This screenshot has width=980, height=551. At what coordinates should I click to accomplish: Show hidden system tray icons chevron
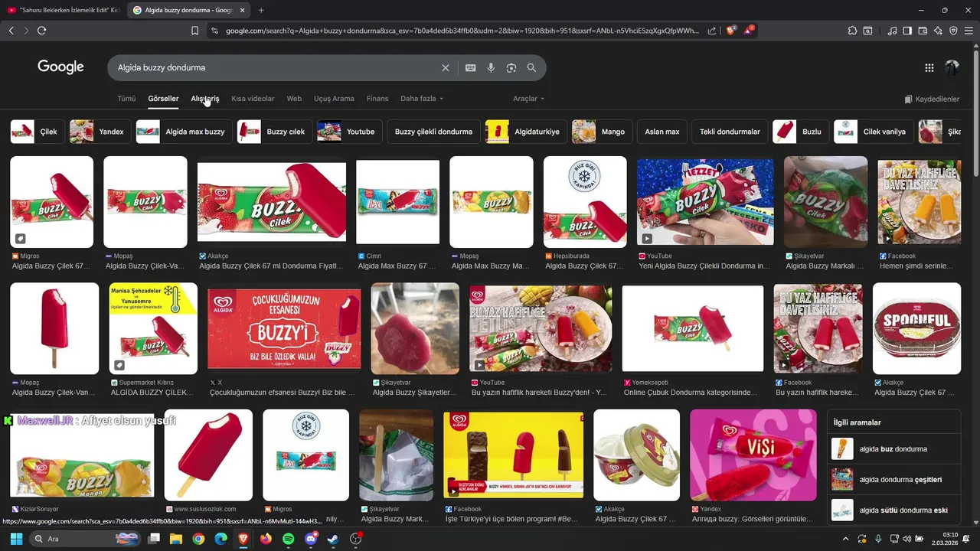845,539
